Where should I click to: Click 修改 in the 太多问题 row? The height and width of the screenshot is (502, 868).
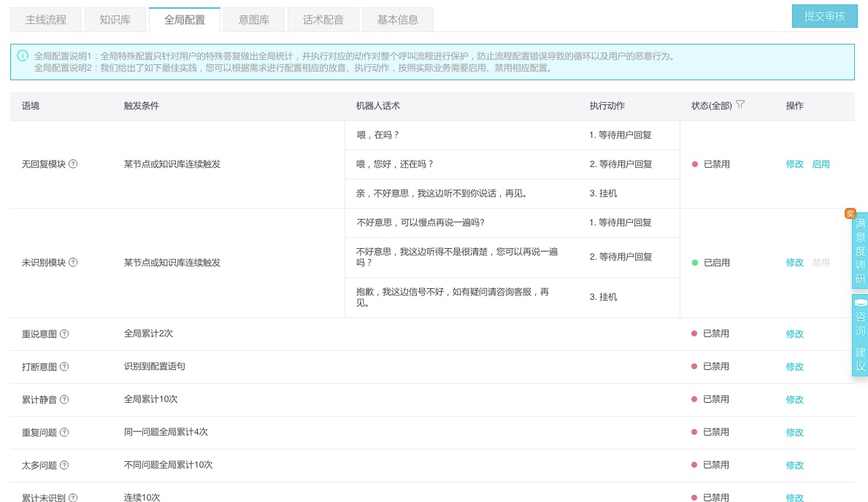tap(794, 465)
